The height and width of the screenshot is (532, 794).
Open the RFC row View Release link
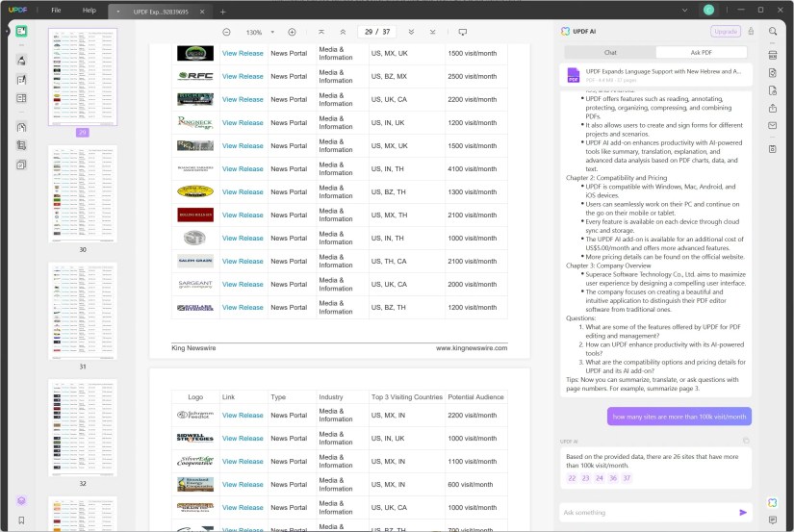pyautogui.click(x=243, y=76)
